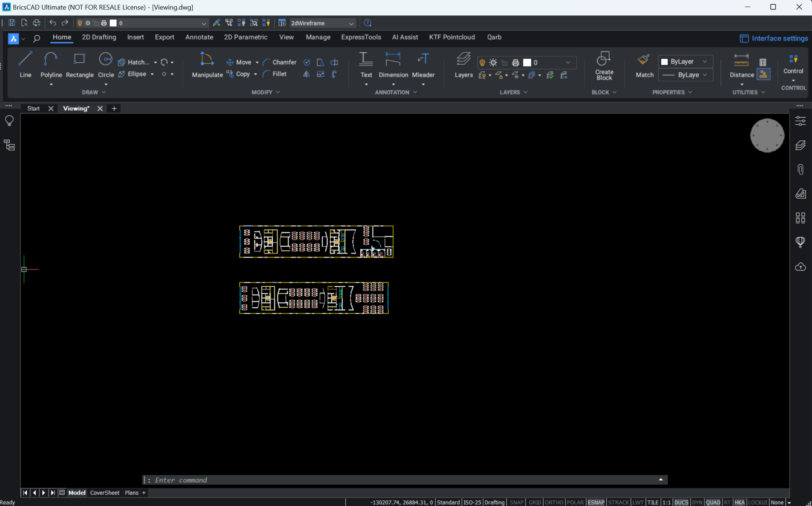Click white color swatch in quick access toolbar
This screenshot has width=812, height=506.
point(113,23)
